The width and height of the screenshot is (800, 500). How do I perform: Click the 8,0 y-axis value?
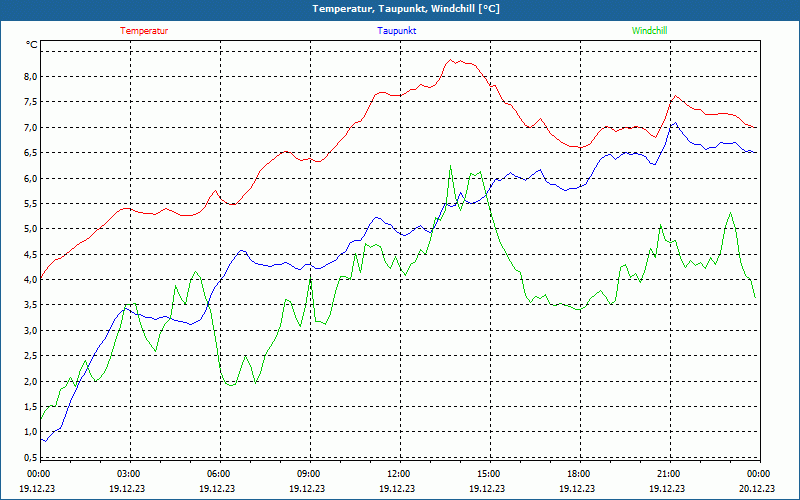coord(32,77)
